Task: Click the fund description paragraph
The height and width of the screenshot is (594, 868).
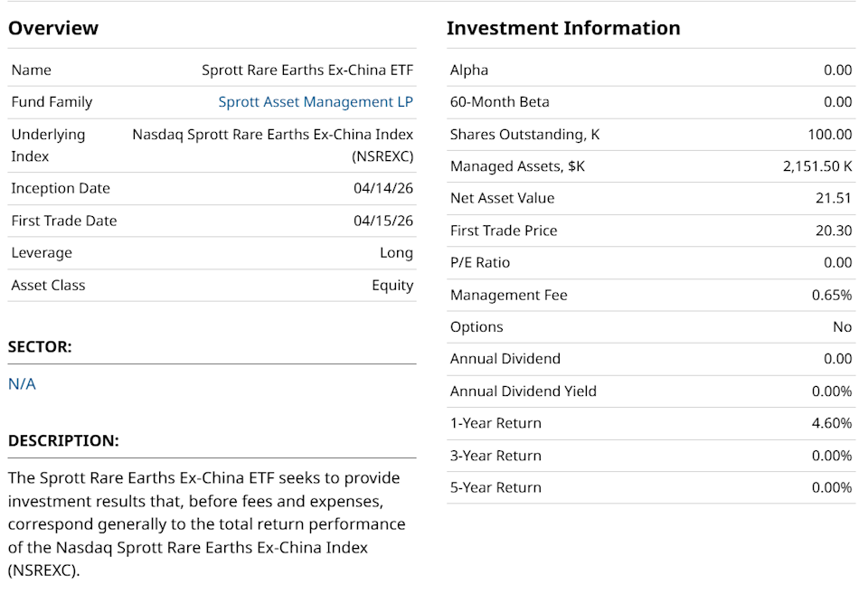Action: tap(206, 524)
